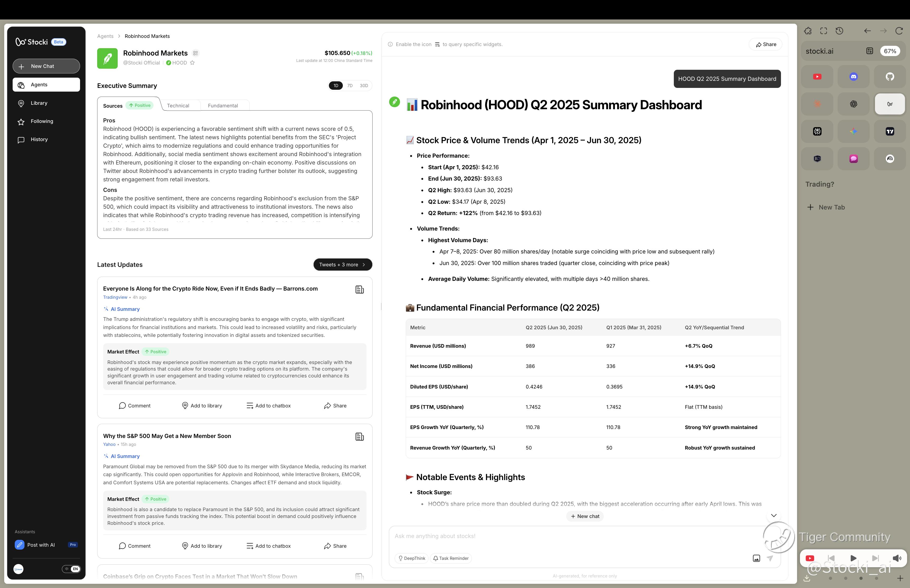This screenshot has height=588, width=910.
Task: Select the 7D summary period
Action: tap(349, 86)
